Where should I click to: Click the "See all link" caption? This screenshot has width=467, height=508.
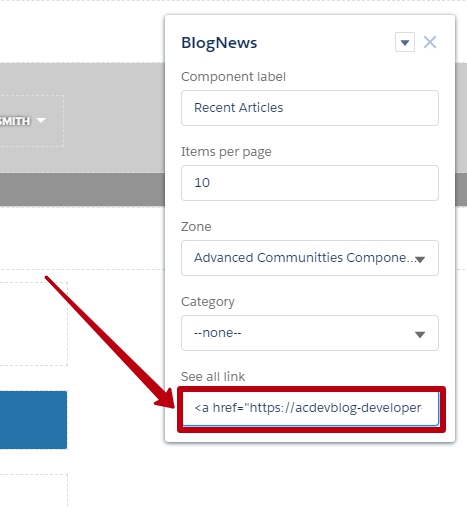pyautogui.click(x=213, y=377)
